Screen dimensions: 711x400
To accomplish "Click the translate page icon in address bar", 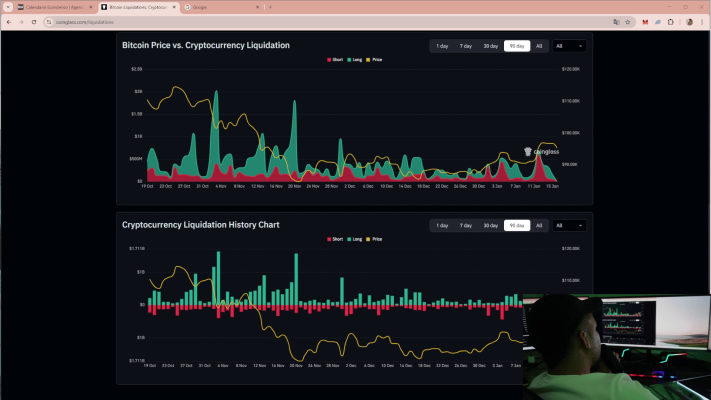I will [615, 21].
